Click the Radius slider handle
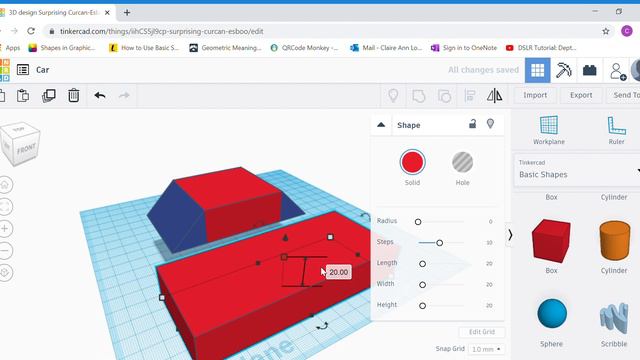640x360 pixels. (418, 222)
